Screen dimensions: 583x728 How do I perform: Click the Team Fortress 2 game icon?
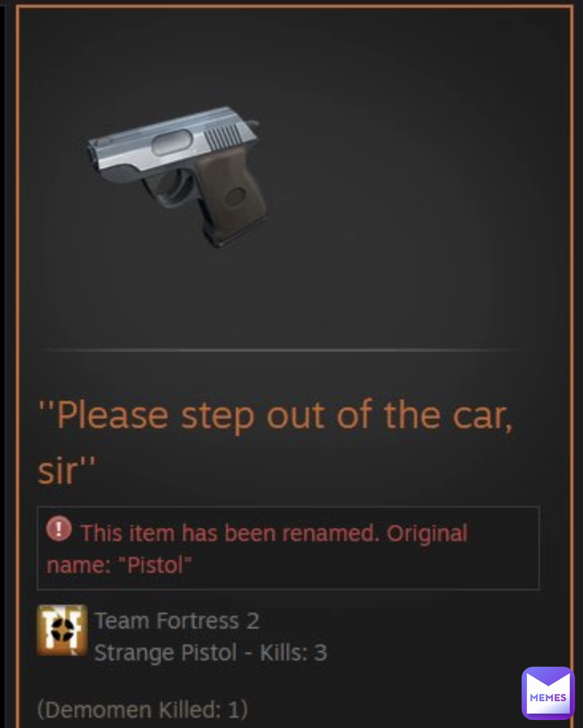point(62,630)
